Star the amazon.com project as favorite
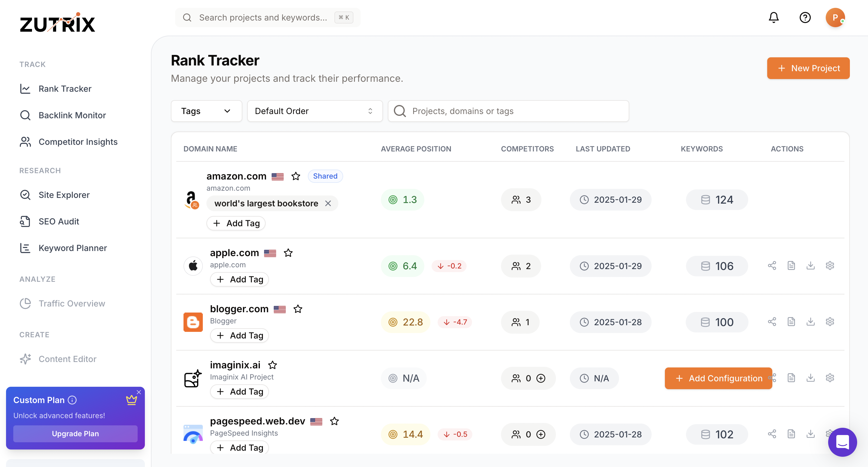This screenshot has width=868, height=467. (x=295, y=176)
